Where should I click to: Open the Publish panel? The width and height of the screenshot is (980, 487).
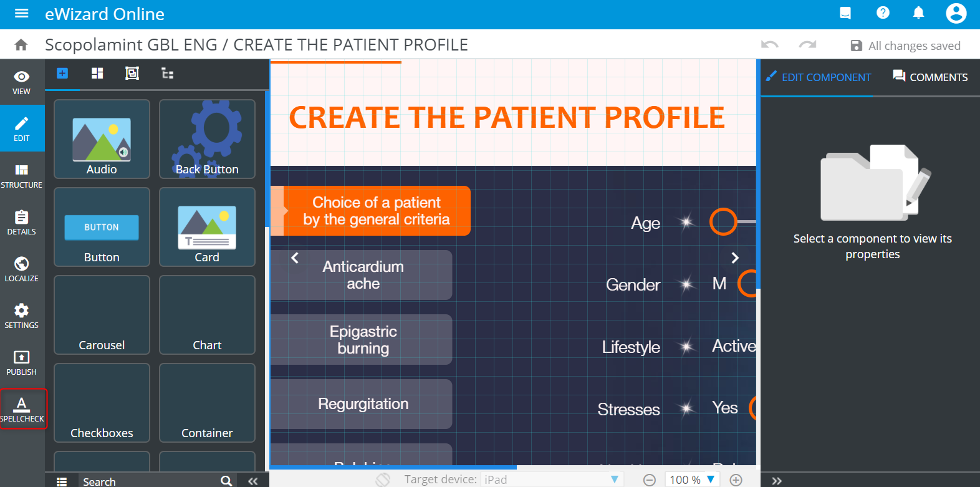point(22,362)
